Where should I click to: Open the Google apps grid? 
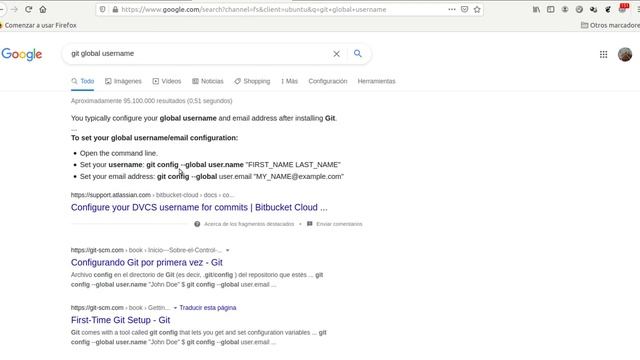(603, 54)
